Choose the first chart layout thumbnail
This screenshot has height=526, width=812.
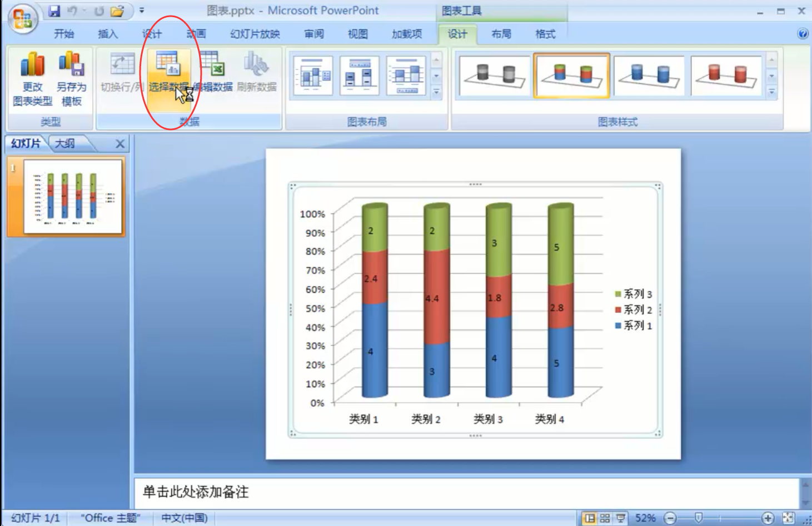point(313,75)
